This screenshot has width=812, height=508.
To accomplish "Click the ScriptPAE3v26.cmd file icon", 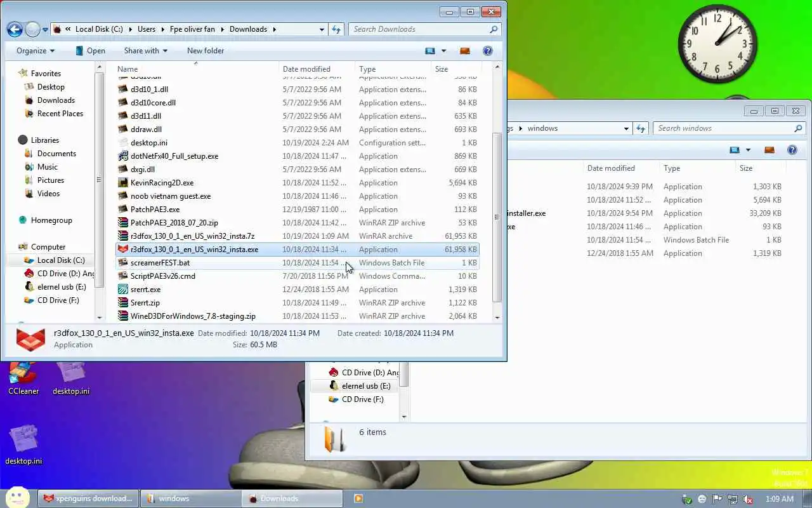I will pyautogui.click(x=123, y=276).
